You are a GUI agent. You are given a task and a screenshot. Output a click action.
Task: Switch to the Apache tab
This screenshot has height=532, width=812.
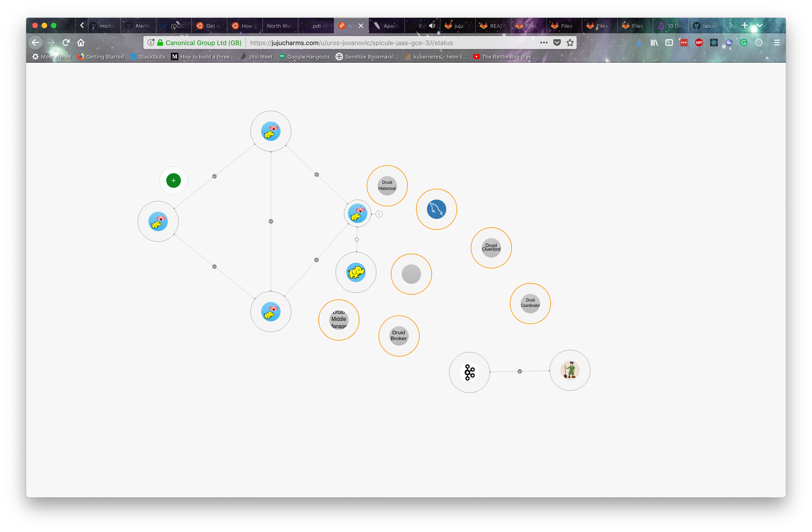387,26
